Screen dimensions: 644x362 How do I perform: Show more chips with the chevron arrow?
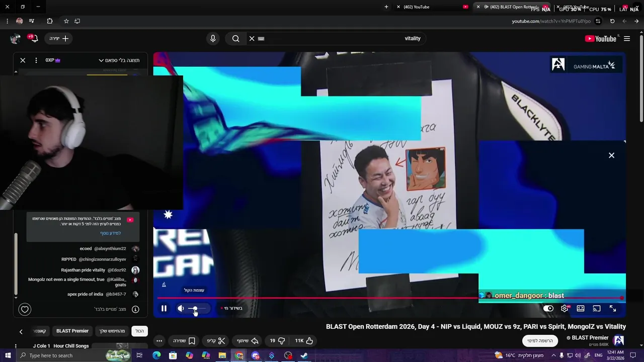click(21, 331)
